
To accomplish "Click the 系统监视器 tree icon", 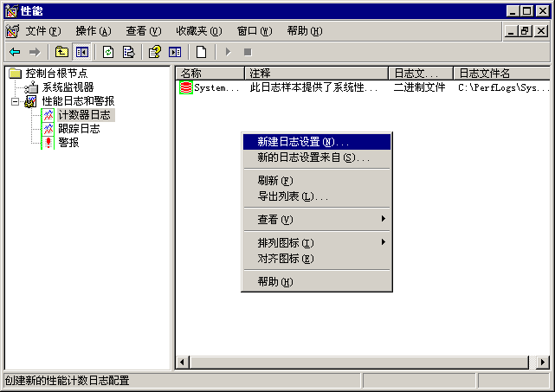I will coord(32,87).
